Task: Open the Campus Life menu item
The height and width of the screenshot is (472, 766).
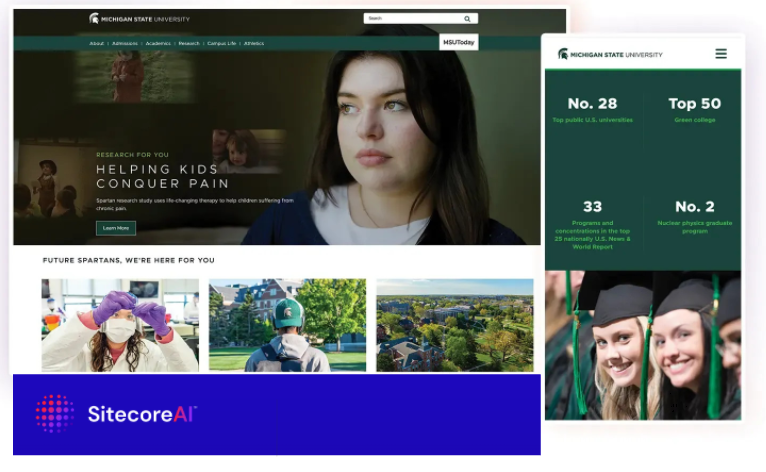Action: click(x=221, y=43)
